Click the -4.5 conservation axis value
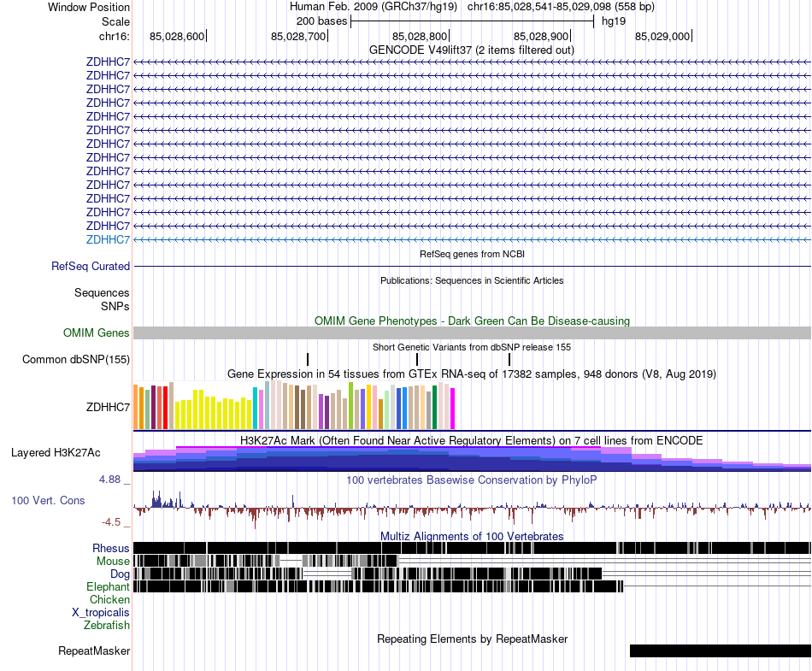This screenshot has width=812, height=671. pos(111,522)
